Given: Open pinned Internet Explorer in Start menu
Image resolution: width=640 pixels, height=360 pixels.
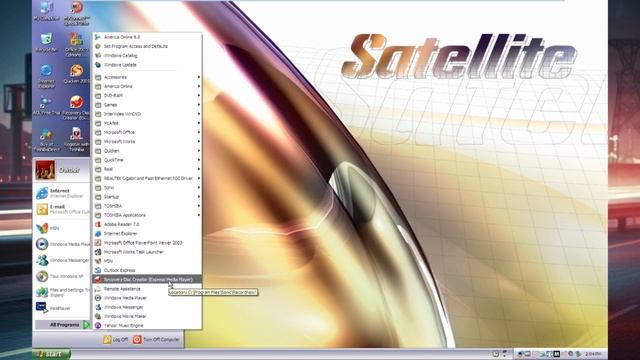Looking at the screenshot, I should point(62,193).
